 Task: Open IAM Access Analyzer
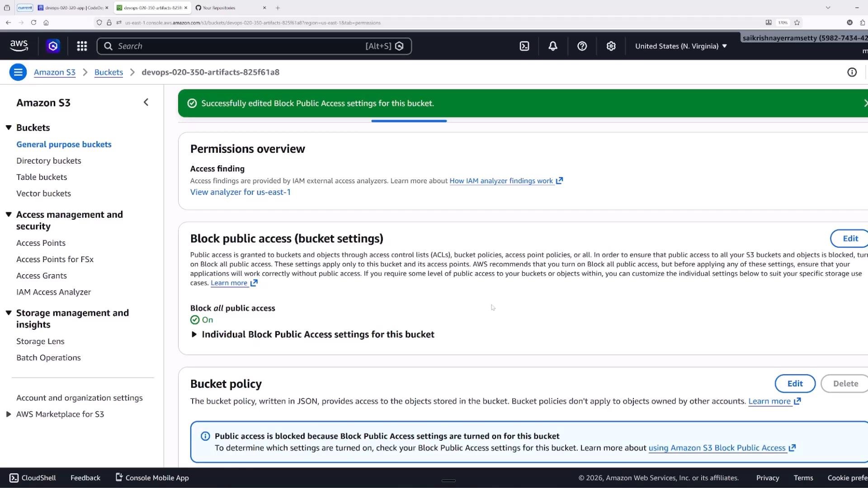[53, 292]
